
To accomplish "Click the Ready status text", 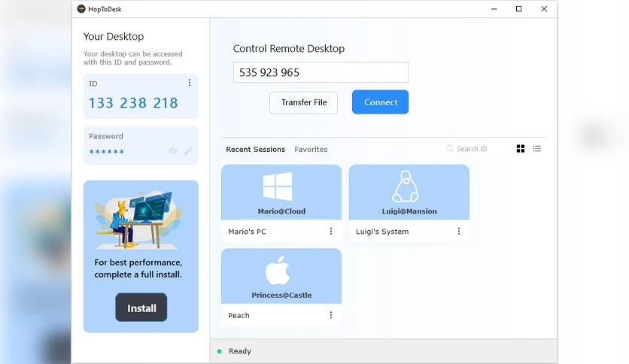I will tap(240, 350).
